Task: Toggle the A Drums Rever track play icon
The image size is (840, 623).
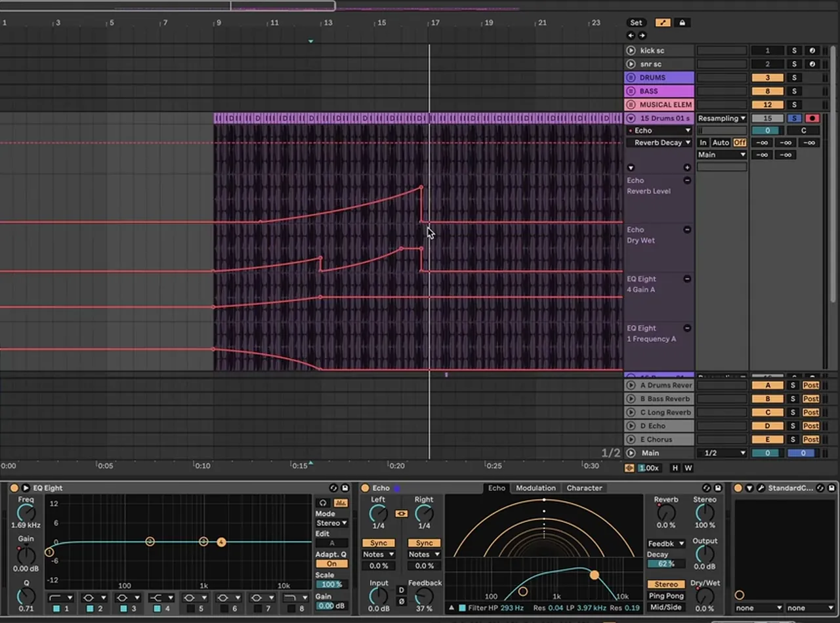Action: click(x=631, y=386)
